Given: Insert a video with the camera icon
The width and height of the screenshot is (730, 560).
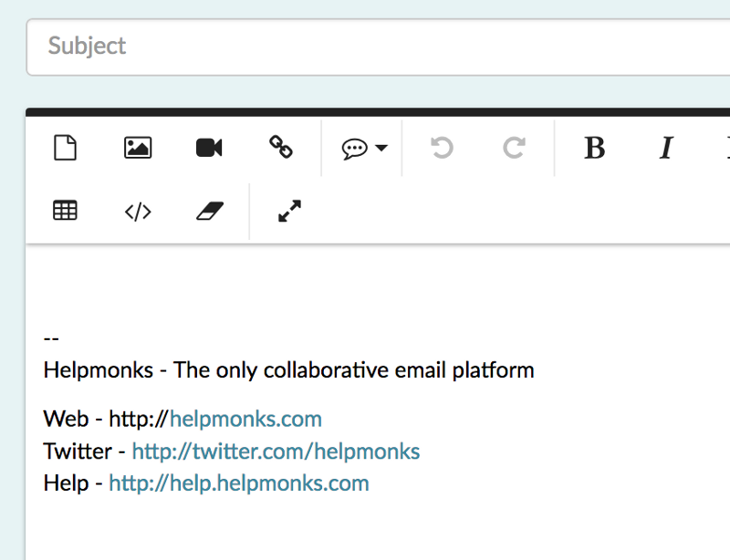Looking at the screenshot, I should point(209,148).
